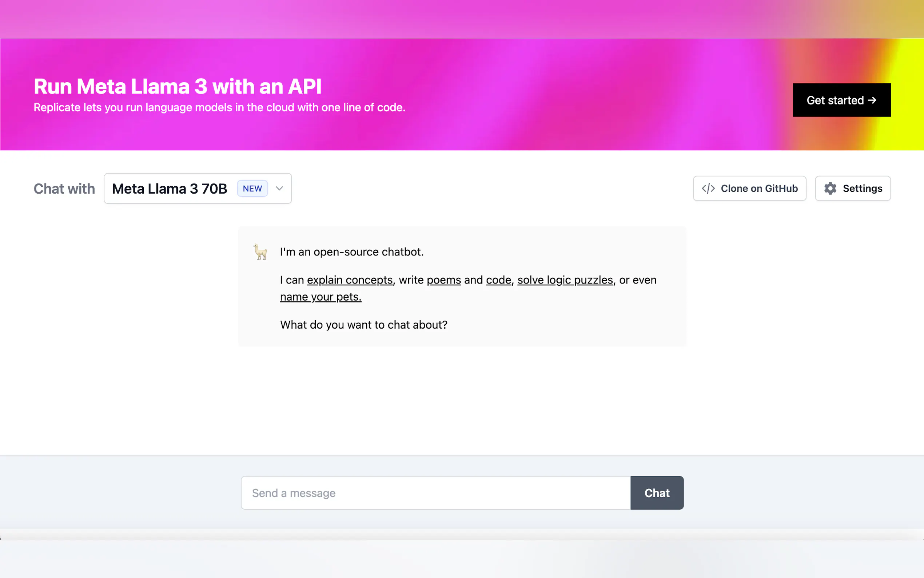The height and width of the screenshot is (578, 924).
Task: Open the Clone on GitHub button
Action: 749,189
